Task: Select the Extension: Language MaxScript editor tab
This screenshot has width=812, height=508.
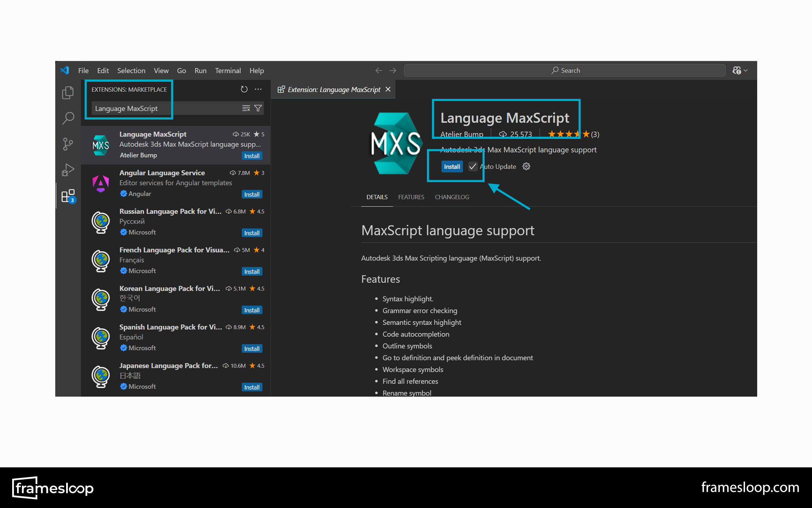Action: point(333,89)
